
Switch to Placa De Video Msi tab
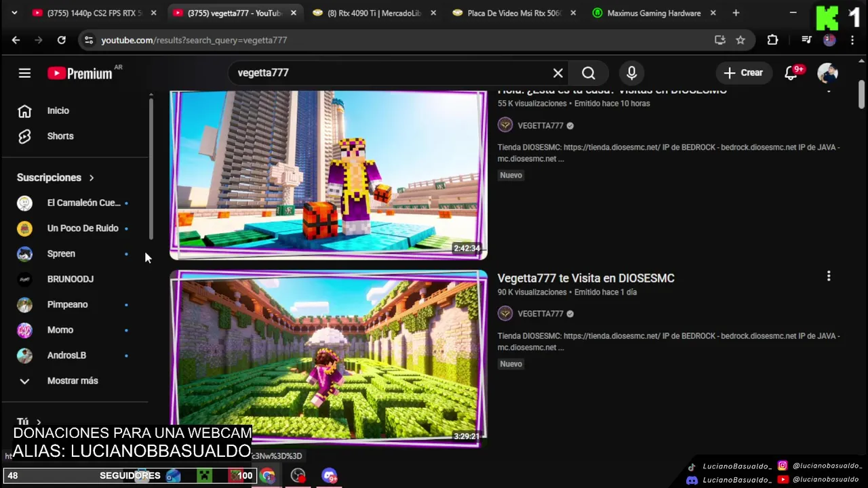coord(515,13)
